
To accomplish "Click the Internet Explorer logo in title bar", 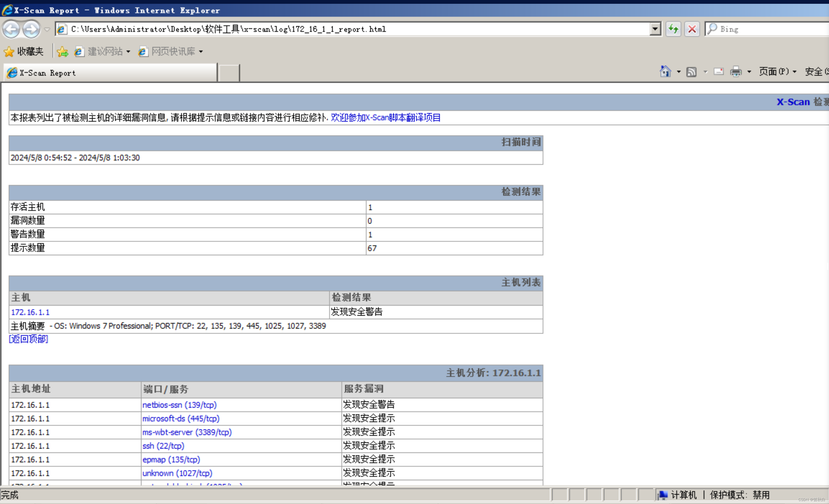I will pyautogui.click(x=7, y=10).
